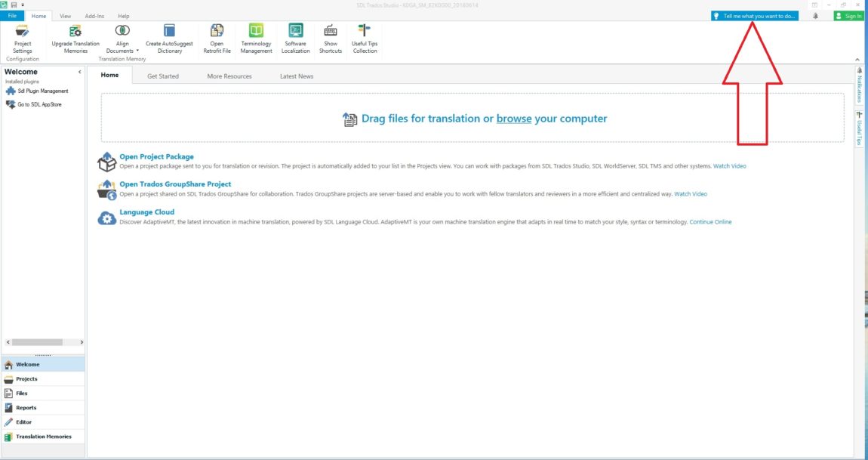Viewport: 868px width, 460px height.
Task: Expand the Align Documents dropdown arrow
Action: [137, 51]
